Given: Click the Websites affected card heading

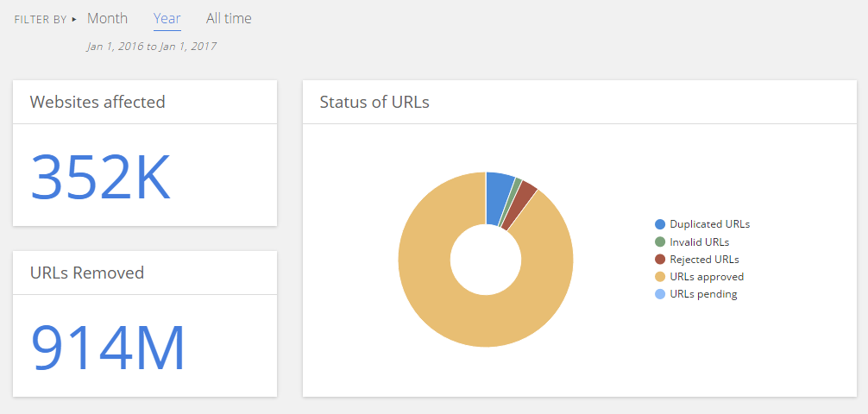Looking at the screenshot, I should 97,102.
